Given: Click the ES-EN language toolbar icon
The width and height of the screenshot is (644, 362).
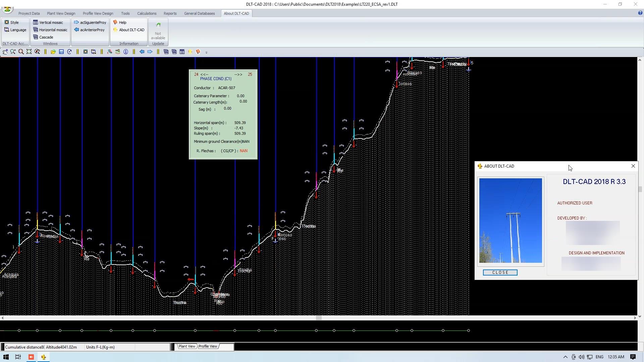Looking at the screenshot, I should coord(94,52).
